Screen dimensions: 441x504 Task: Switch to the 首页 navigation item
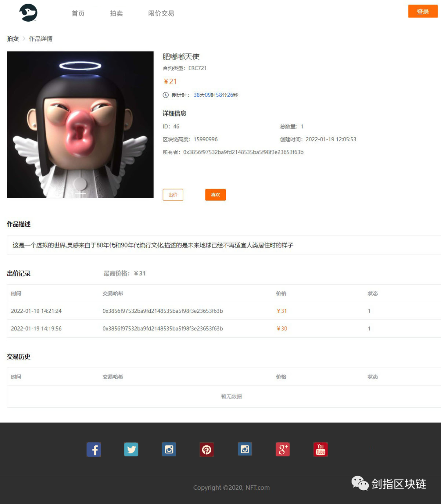click(78, 13)
